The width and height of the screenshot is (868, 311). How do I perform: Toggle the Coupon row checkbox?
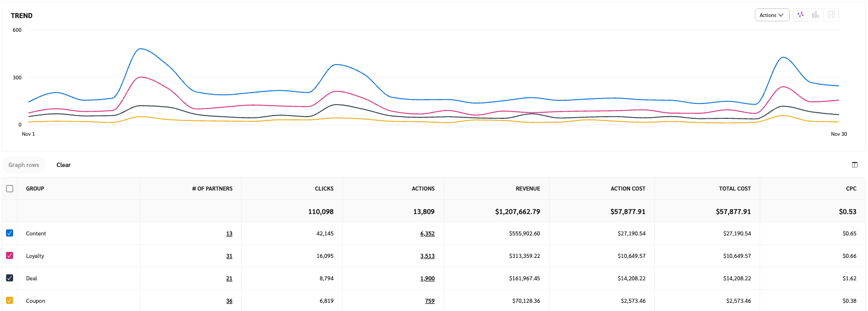(9, 301)
